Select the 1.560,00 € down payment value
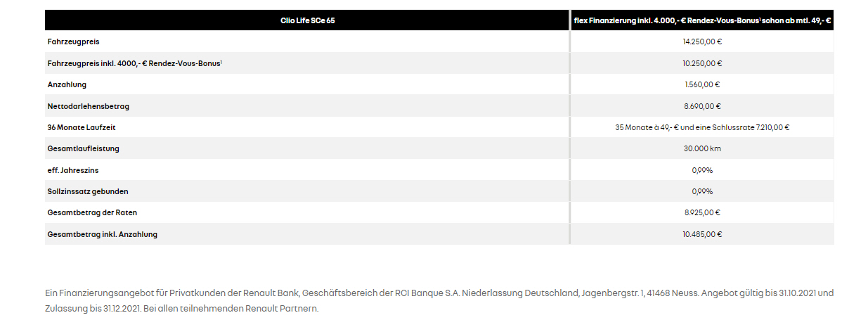The height and width of the screenshot is (320, 868). (x=702, y=84)
